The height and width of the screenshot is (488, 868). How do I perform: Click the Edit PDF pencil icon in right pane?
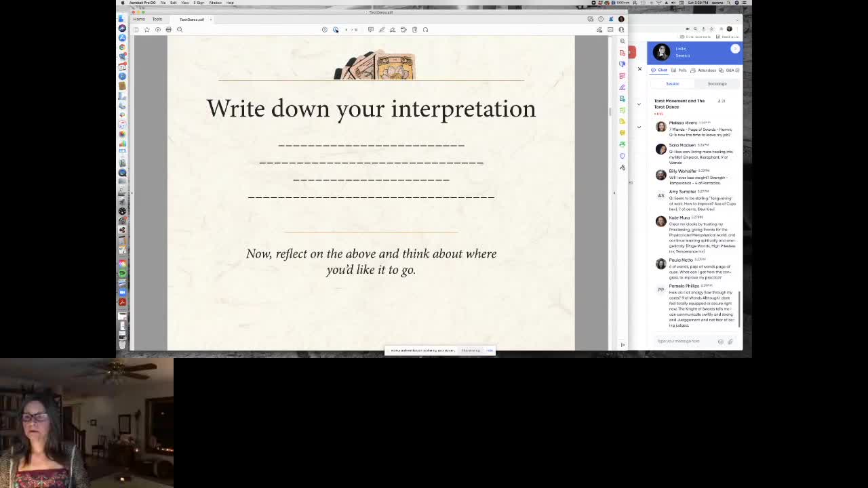[x=622, y=87]
